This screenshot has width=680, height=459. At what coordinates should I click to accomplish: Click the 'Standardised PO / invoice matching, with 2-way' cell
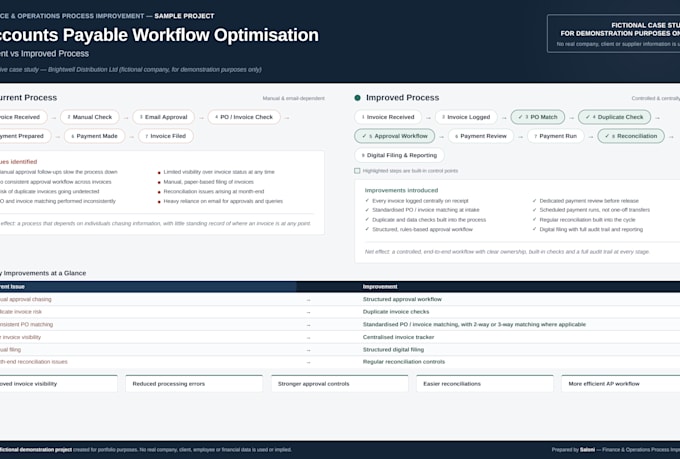474,325
